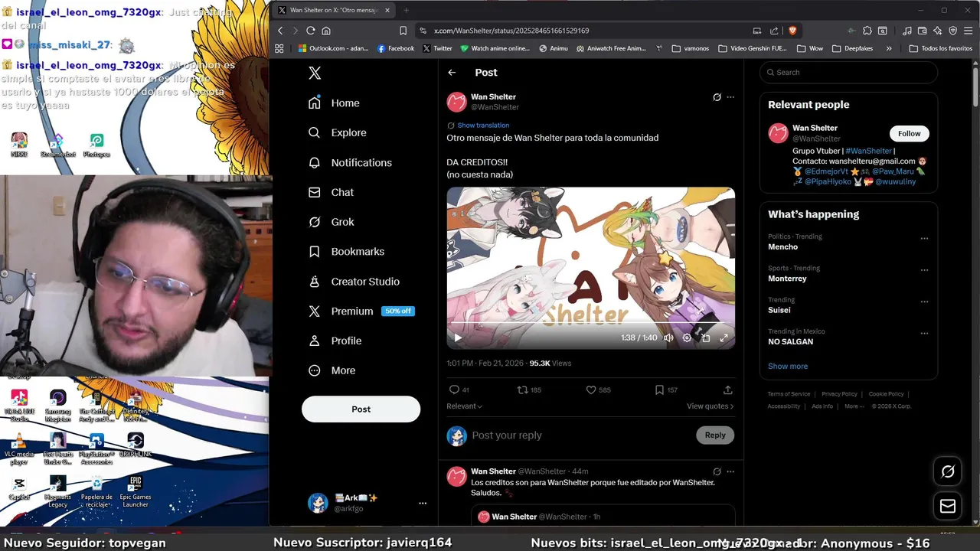Go back using the Post back arrow
The height and width of the screenshot is (551, 980).
452,73
